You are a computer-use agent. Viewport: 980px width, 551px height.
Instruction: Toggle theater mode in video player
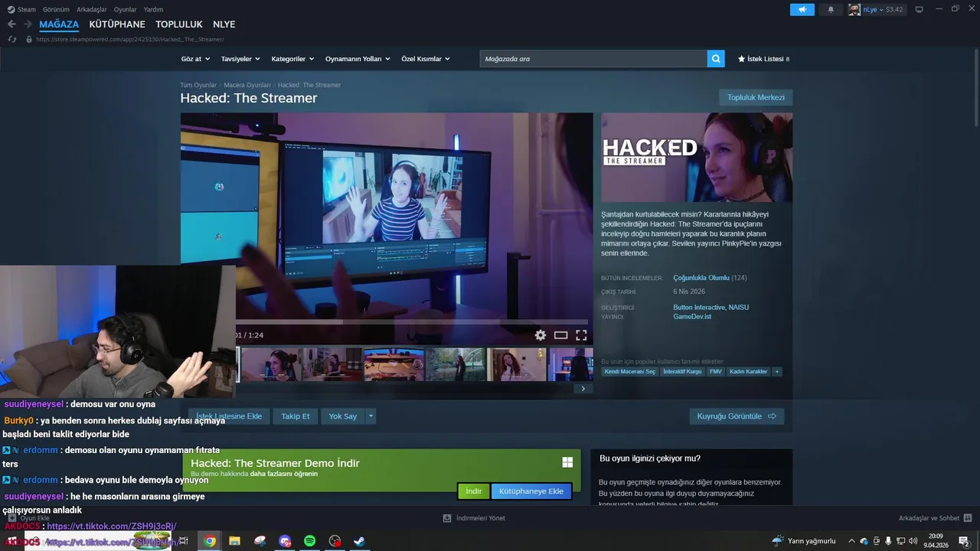pyautogui.click(x=561, y=335)
